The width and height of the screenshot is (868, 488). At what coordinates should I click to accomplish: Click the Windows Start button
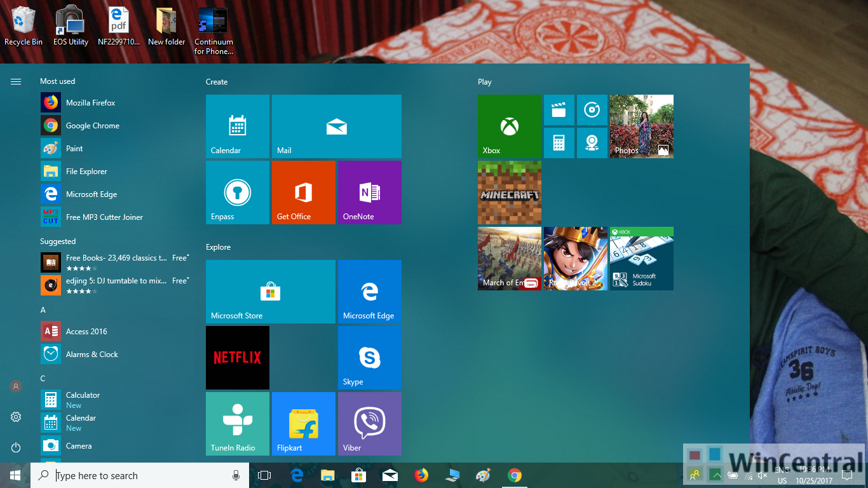pyautogui.click(x=15, y=475)
